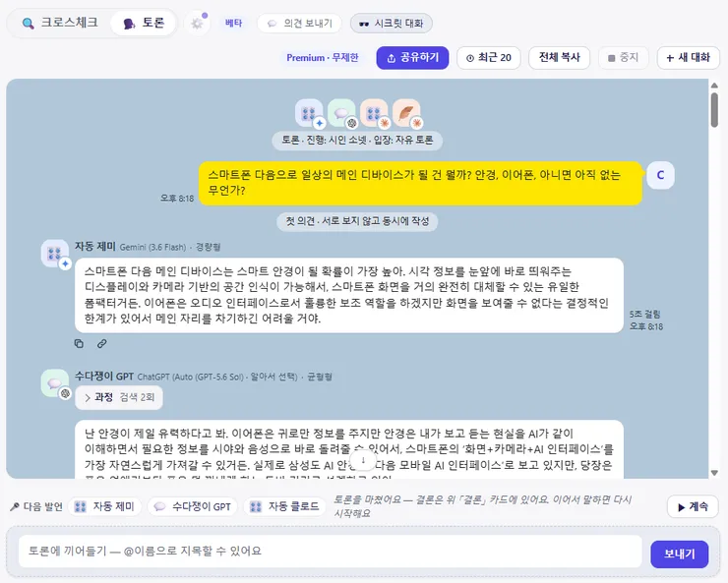Click the 5초 걸림 timing label
This screenshot has height=583, width=728.
click(645, 314)
